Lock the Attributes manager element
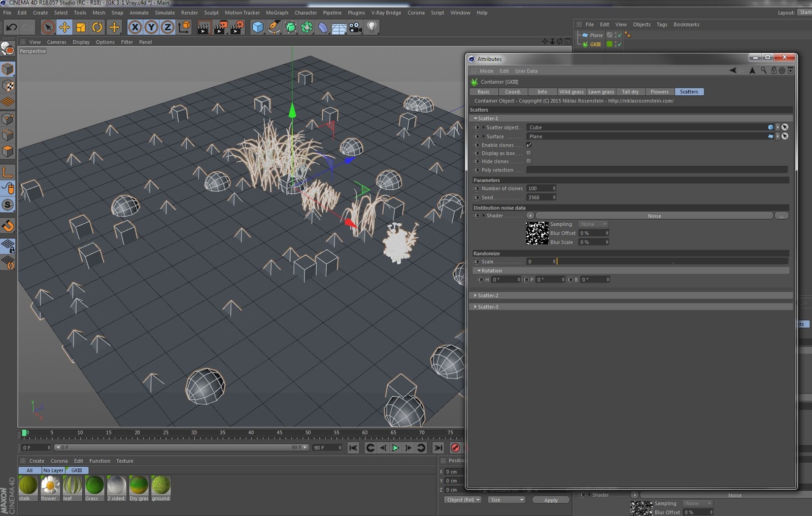The image size is (812, 516). pyautogui.click(x=774, y=71)
